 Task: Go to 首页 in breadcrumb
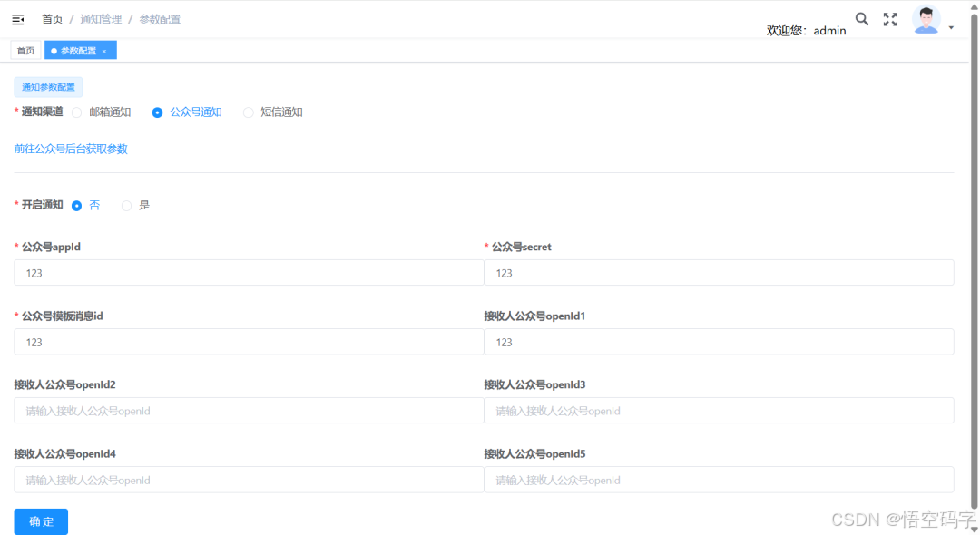coord(53,19)
